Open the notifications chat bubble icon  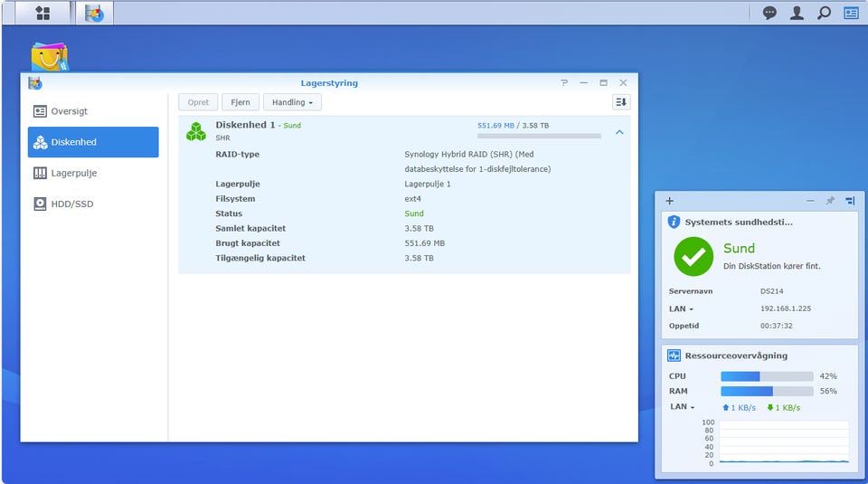(x=769, y=13)
